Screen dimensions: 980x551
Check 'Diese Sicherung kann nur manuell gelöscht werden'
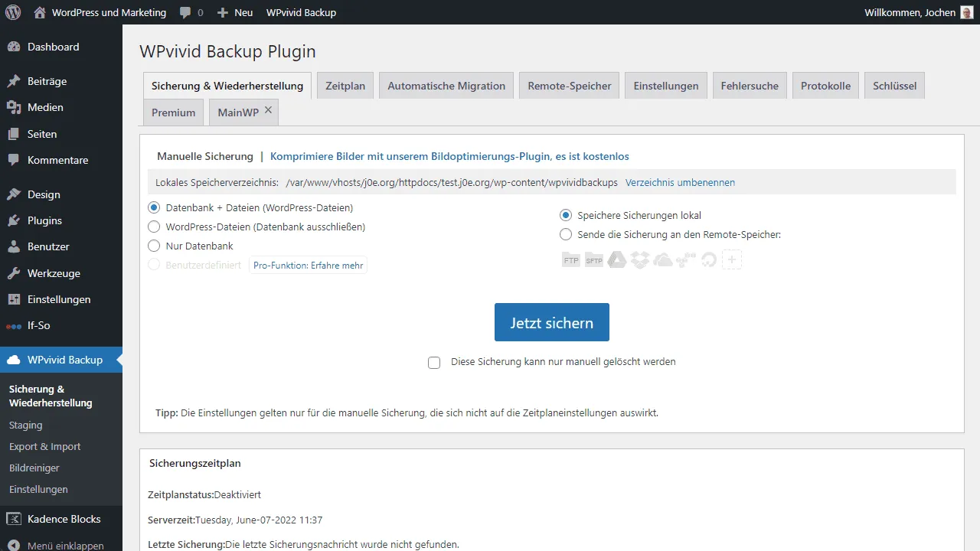point(434,363)
